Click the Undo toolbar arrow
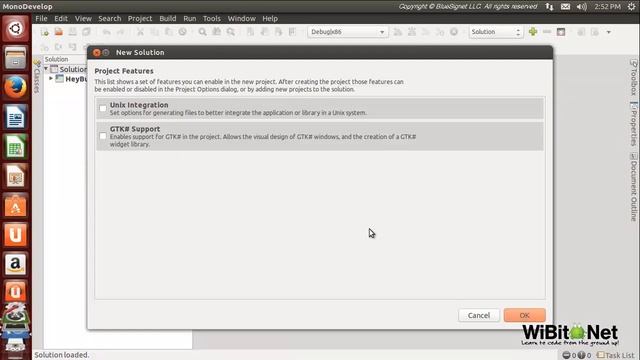Image resolution: width=640 pixels, height=360 pixels. (x=107, y=32)
